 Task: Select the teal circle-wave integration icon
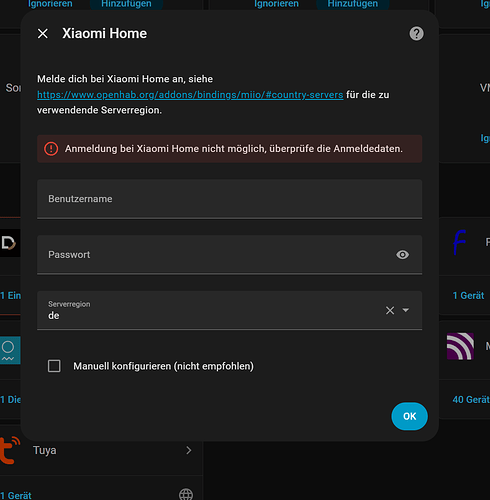(x=10, y=350)
